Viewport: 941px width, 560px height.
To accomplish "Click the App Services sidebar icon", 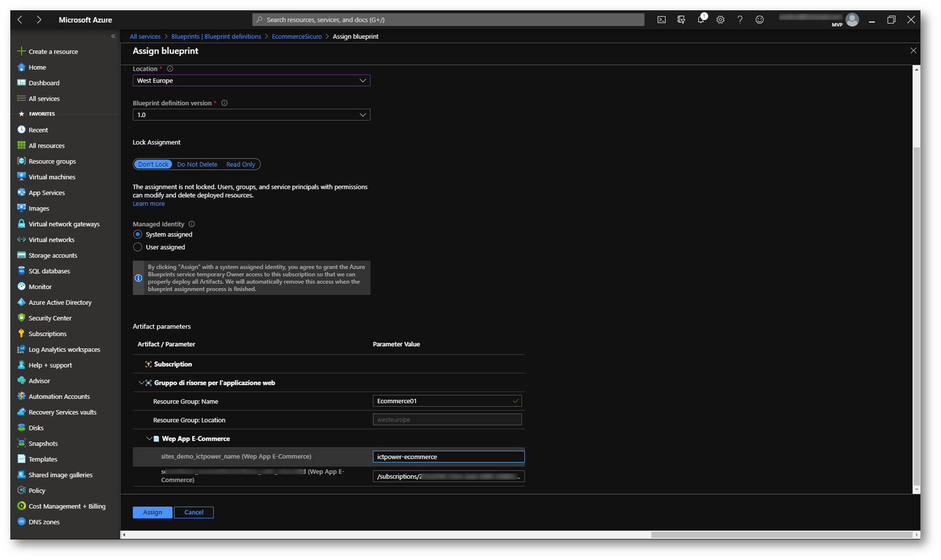I will (x=21, y=192).
